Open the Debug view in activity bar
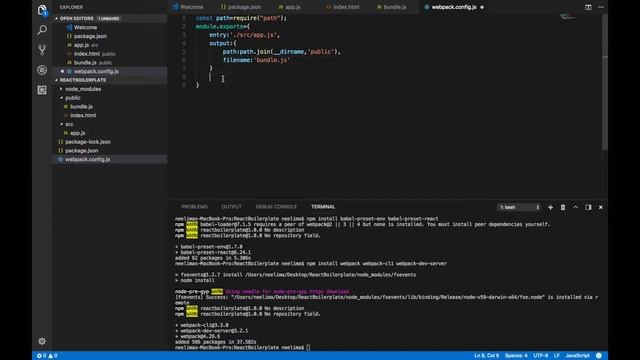This screenshot has height=360, width=640. coord(42,70)
